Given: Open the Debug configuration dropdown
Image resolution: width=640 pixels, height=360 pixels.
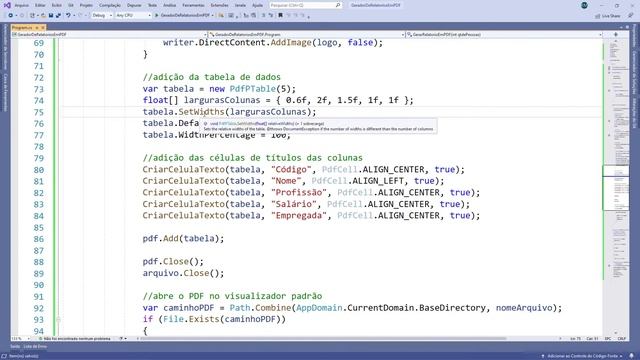Looking at the screenshot, I should pos(102,16).
